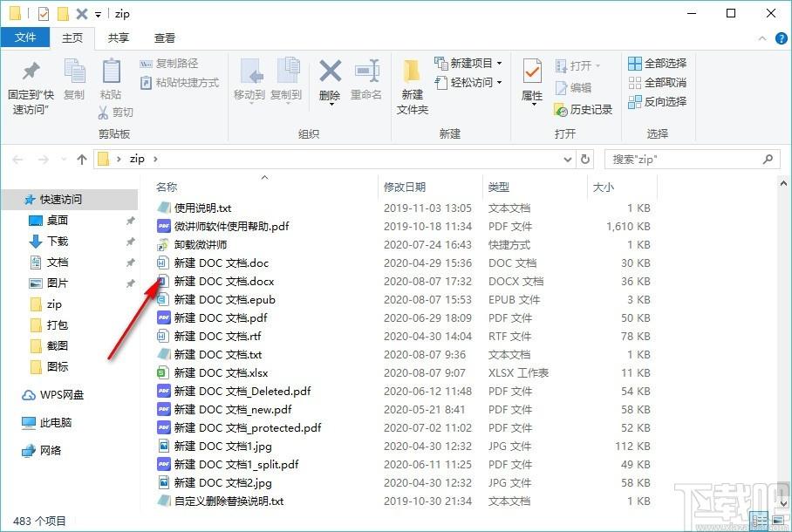
Task: Refresh the current folder view
Action: point(586,160)
